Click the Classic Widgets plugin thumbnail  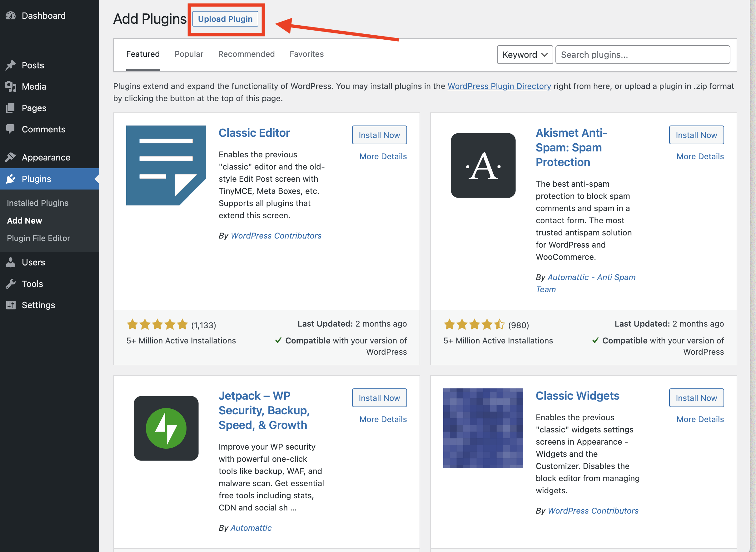coord(483,428)
